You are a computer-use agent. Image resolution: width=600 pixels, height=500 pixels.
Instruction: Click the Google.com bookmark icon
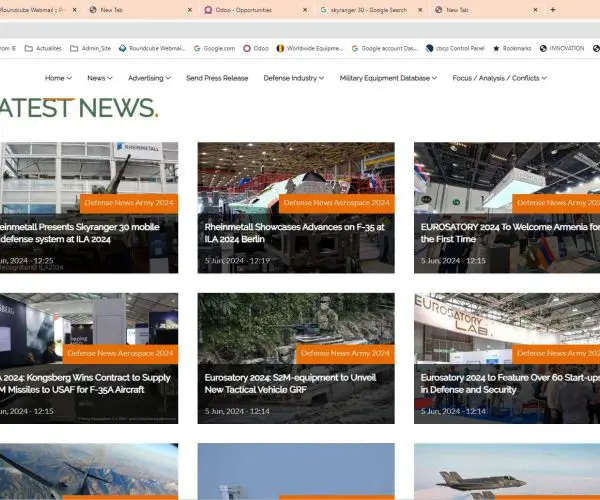198,47
